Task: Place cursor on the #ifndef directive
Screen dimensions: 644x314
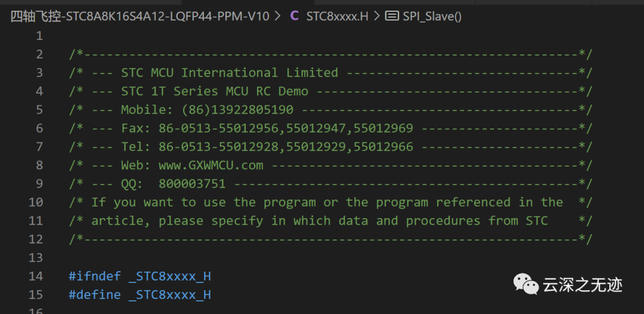Action: (94, 276)
